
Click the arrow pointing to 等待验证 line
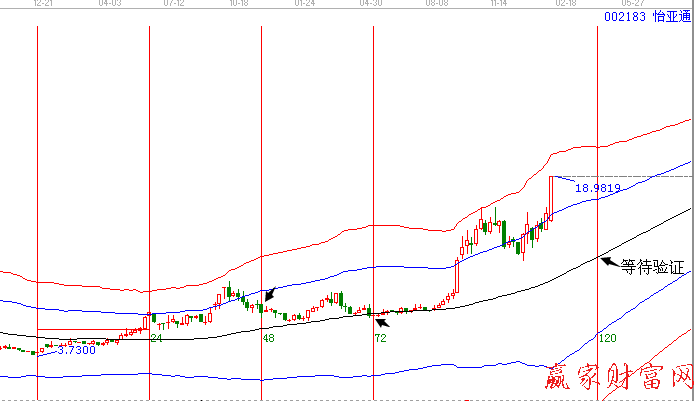[607, 262]
